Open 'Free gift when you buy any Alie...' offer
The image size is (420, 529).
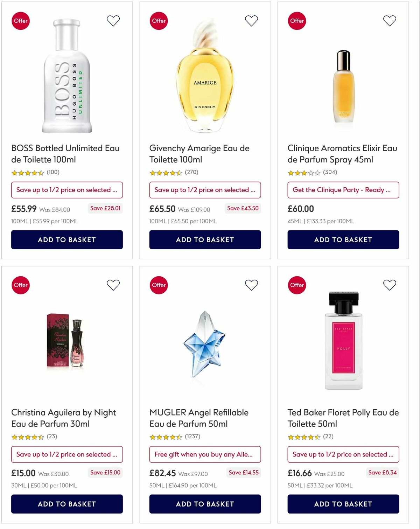coord(205,454)
